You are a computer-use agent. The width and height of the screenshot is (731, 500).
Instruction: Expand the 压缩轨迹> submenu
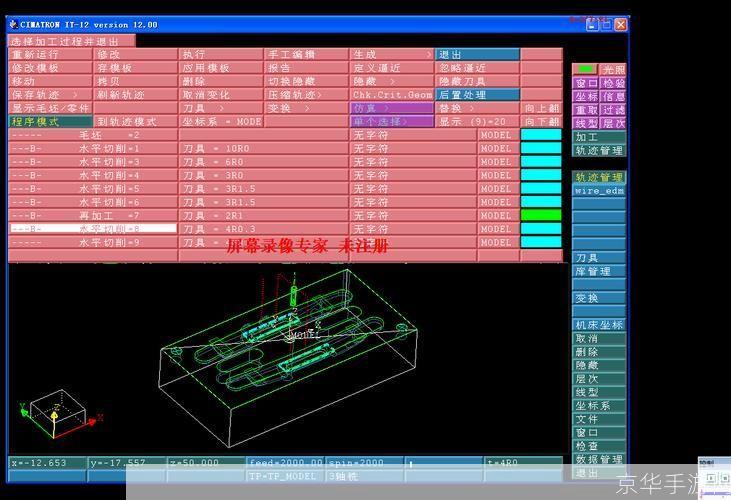click(306, 95)
